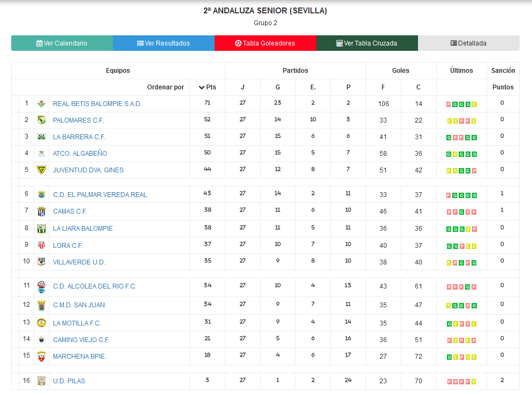This screenshot has width=532, height=394.
Task: Click the Grupo 2 subtitle
Action: pyautogui.click(x=265, y=23)
